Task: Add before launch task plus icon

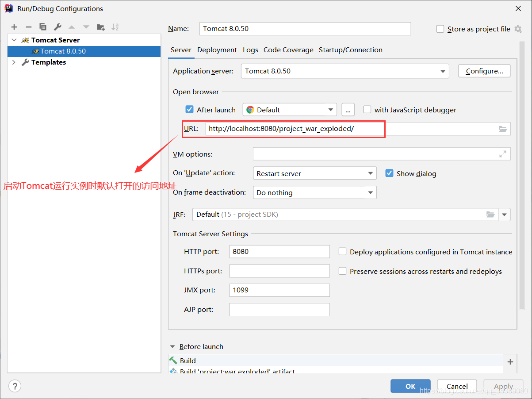Action: (510, 362)
